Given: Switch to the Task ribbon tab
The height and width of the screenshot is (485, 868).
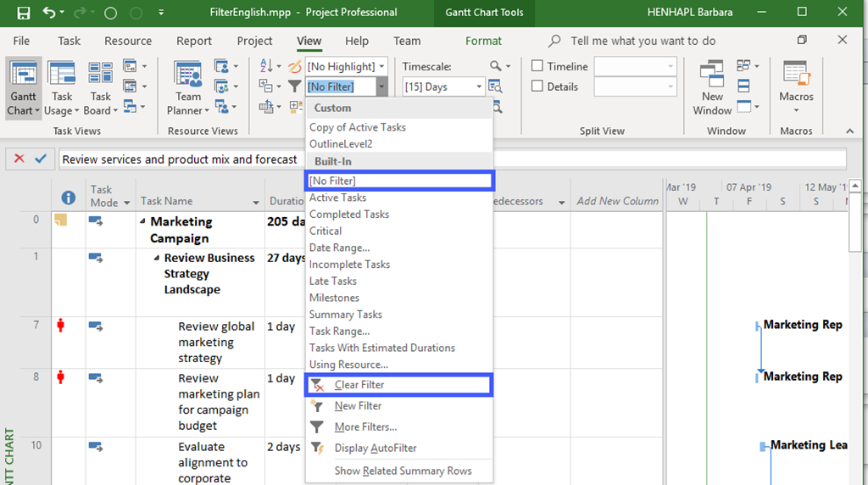Looking at the screenshot, I should tap(70, 41).
